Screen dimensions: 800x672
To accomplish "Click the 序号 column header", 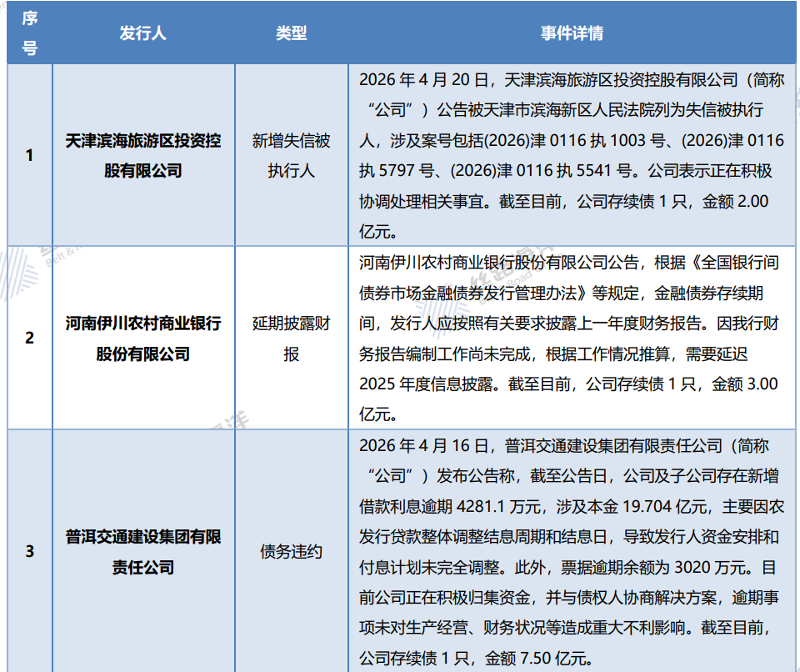I will pyautogui.click(x=29, y=33).
